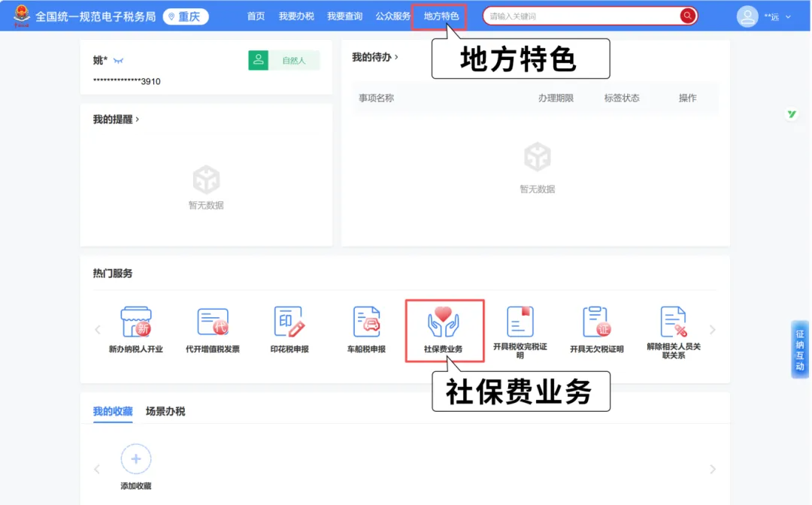Open 开具税收完税证明 document icon

520,322
